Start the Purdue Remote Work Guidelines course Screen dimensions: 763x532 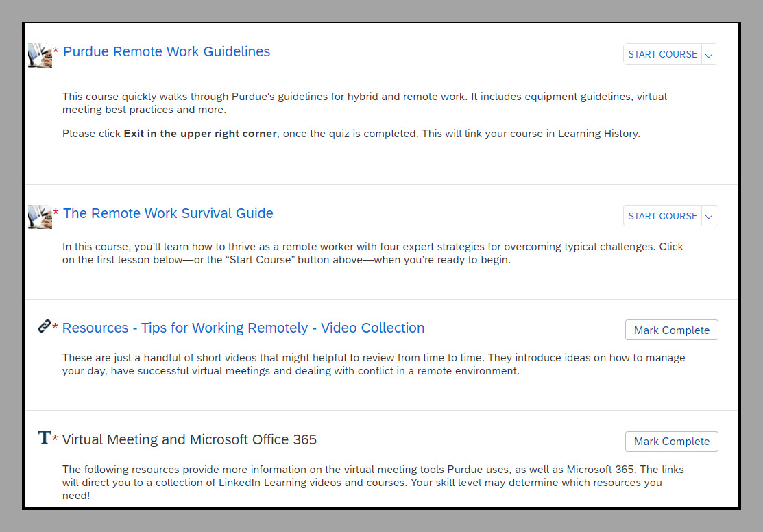pos(662,55)
